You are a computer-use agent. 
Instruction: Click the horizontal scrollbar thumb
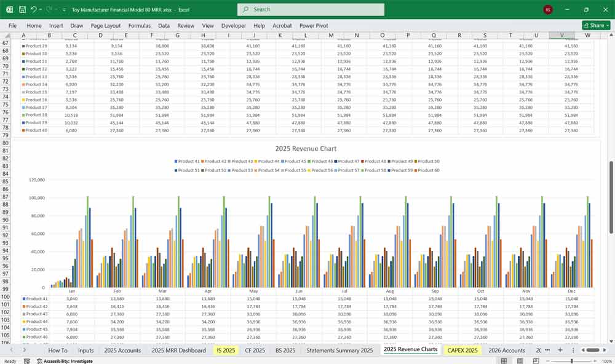[x=593, y=350]
